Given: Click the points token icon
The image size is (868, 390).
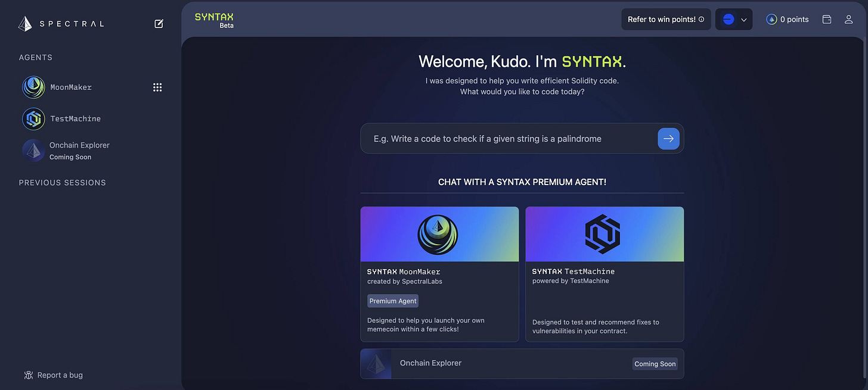Looking at the screenshot, I should 771,19.
